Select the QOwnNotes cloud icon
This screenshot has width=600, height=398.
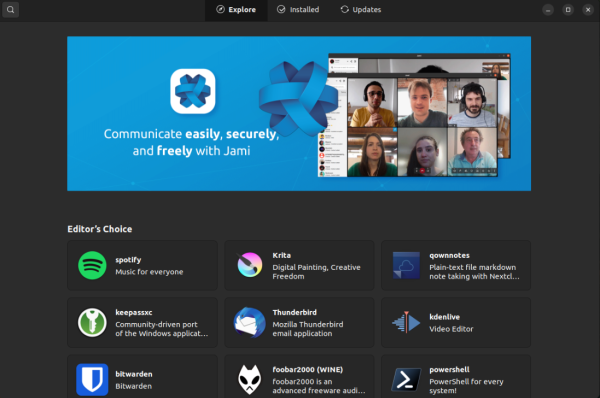click(406, 265)
